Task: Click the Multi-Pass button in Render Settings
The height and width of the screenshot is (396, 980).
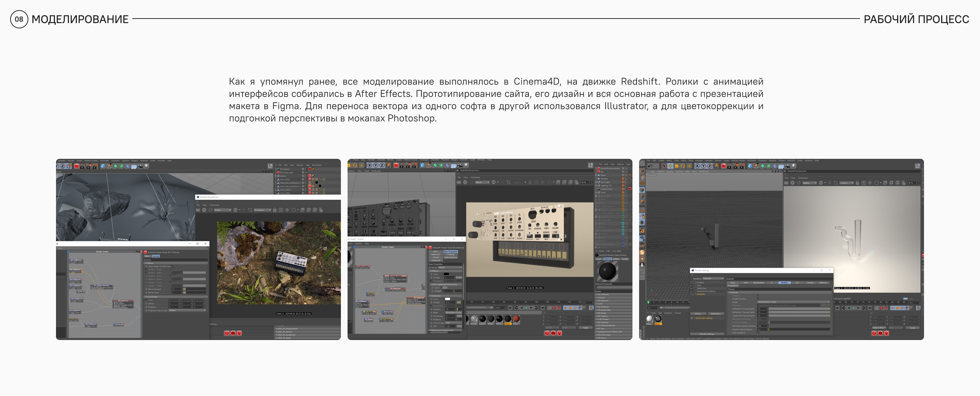Action: click(716, 314)
